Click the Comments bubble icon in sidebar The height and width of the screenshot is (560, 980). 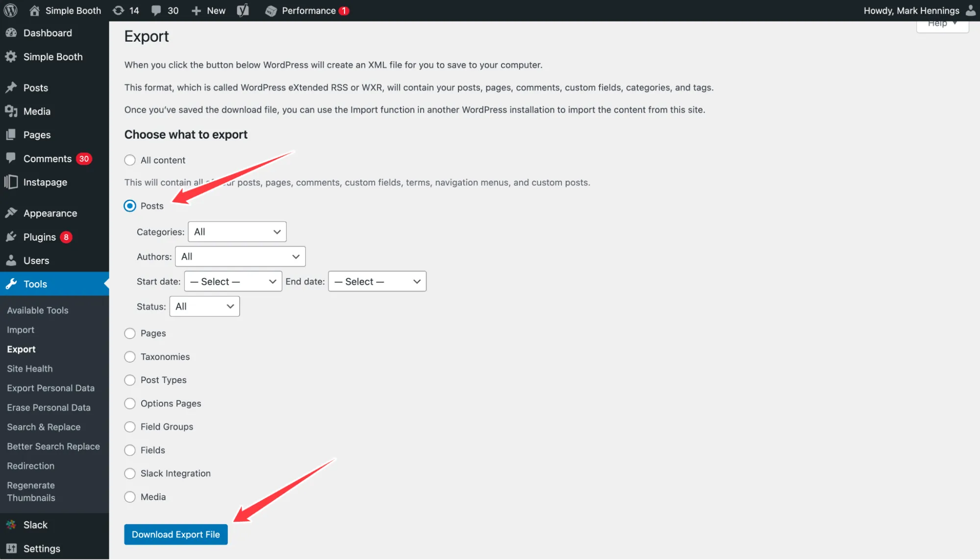click(11, 158)
